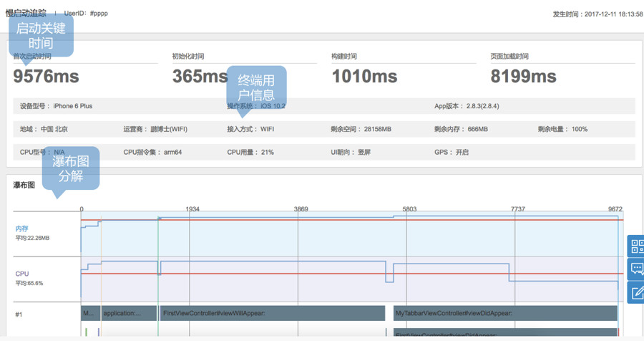Click the 终端用户信息 callout bubble
The image size is (644, 341).
coord(256,87)
